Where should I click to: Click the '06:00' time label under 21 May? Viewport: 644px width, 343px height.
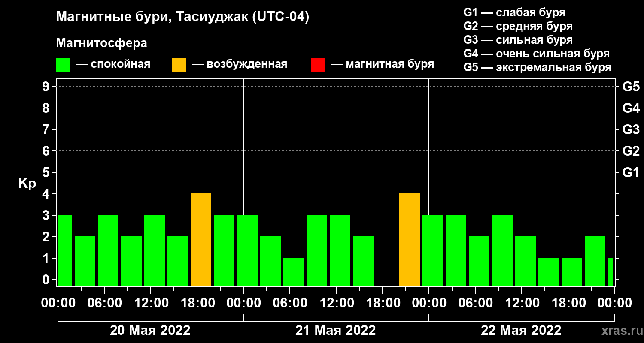[290, 303]
